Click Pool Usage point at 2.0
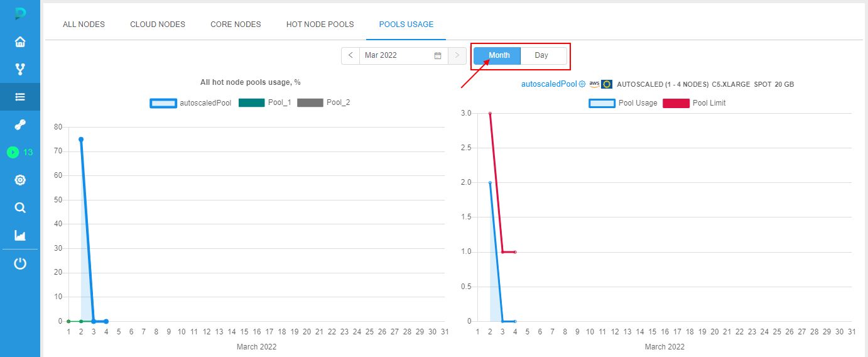 click(490, 183)
